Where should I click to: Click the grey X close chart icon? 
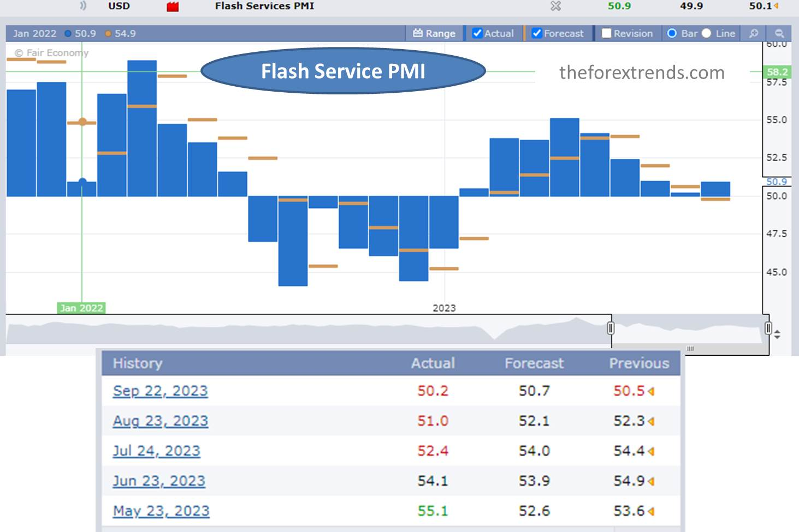click(555, 6)
